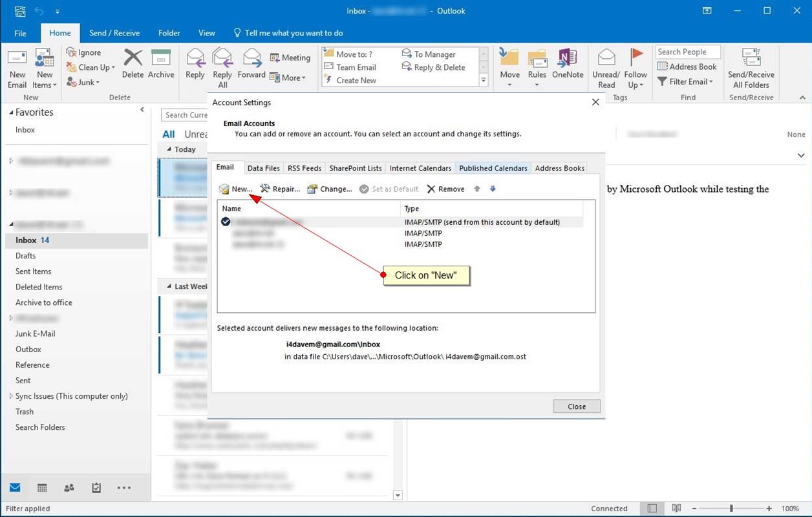Open the Rules ribbon menu
This screenshot has height=517, width=812.
tap(537, 69)
